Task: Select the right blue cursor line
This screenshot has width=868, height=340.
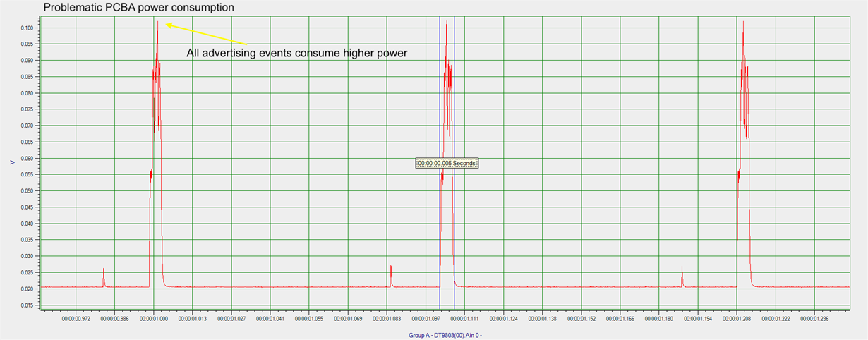Action: tap(454, 162)
